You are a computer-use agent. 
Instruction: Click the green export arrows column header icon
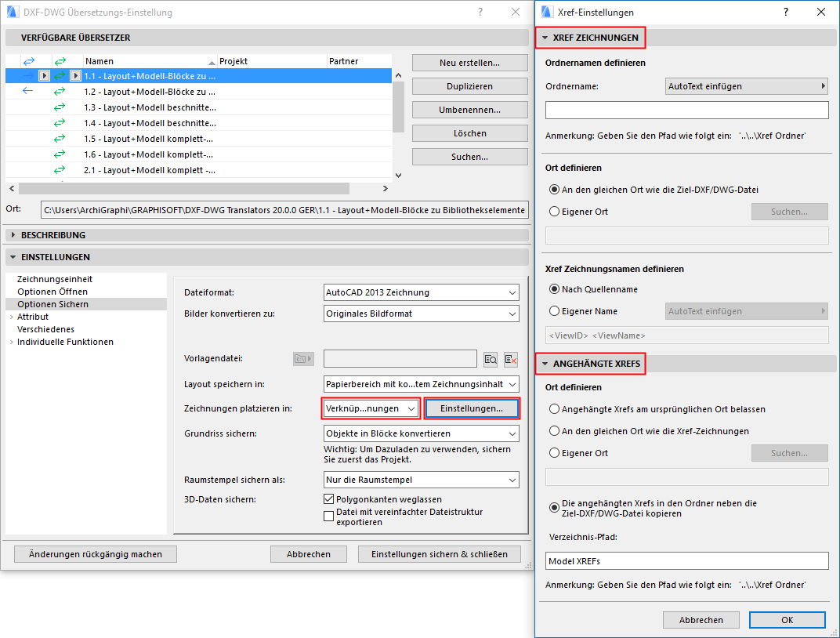pyautogui.click(x=60, y=61)
